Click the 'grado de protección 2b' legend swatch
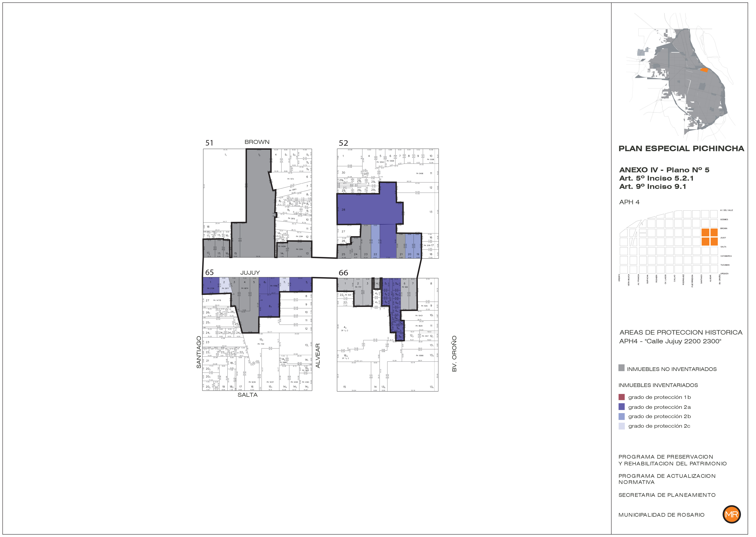Viewport: 756px width, 537px height. [621, 416]
